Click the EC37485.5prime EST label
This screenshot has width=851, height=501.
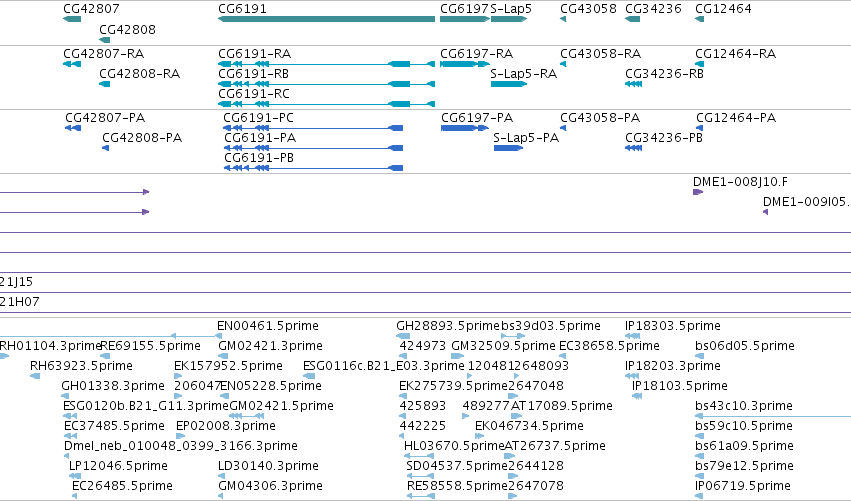pos(114,426)
